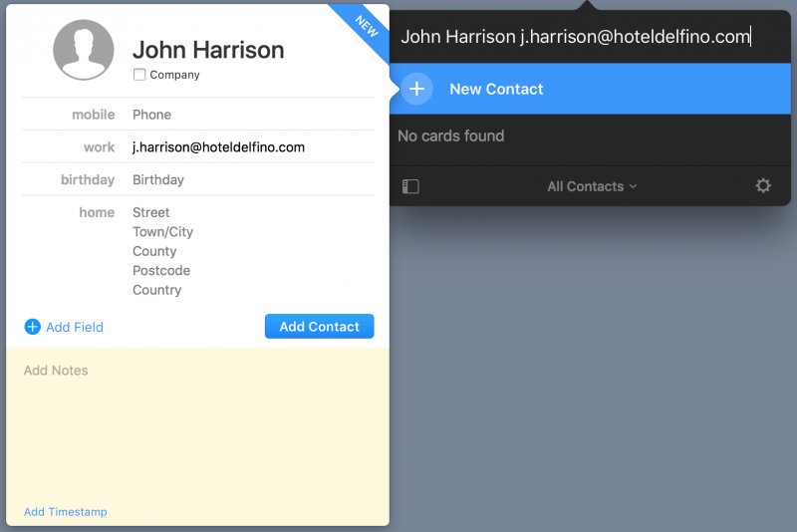Click the Country field
797x532 pixels.
[157, 290]
